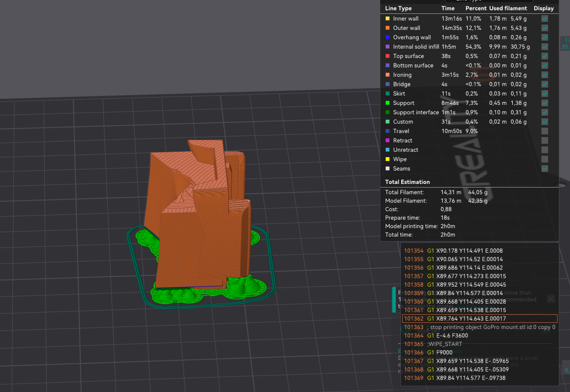The image size is (570, 392).
Task: Uncheck the Overhang wall display box
Action: [544, 38]
